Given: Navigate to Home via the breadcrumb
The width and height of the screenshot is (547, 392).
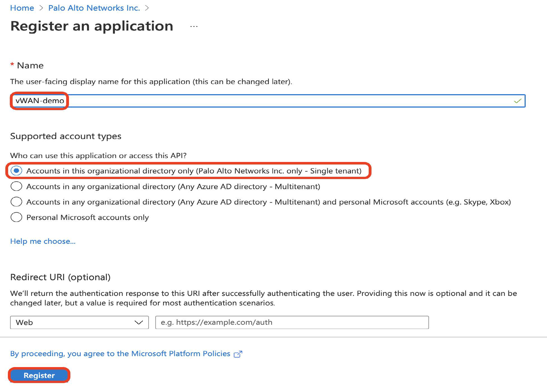Looking at the screenshot, I should pyautogui.click(x=22, y=8).
